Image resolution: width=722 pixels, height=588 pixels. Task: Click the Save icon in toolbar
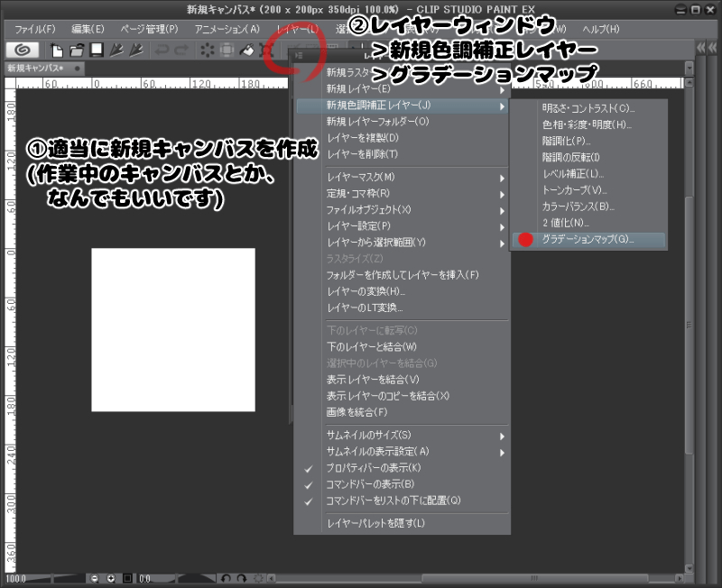(96, 50)
